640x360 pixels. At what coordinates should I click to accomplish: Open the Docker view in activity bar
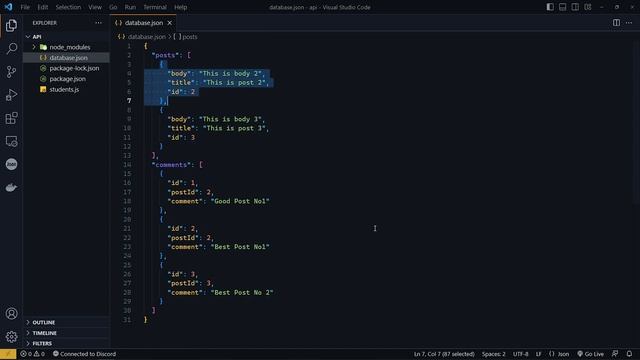(x=11, y=187)
